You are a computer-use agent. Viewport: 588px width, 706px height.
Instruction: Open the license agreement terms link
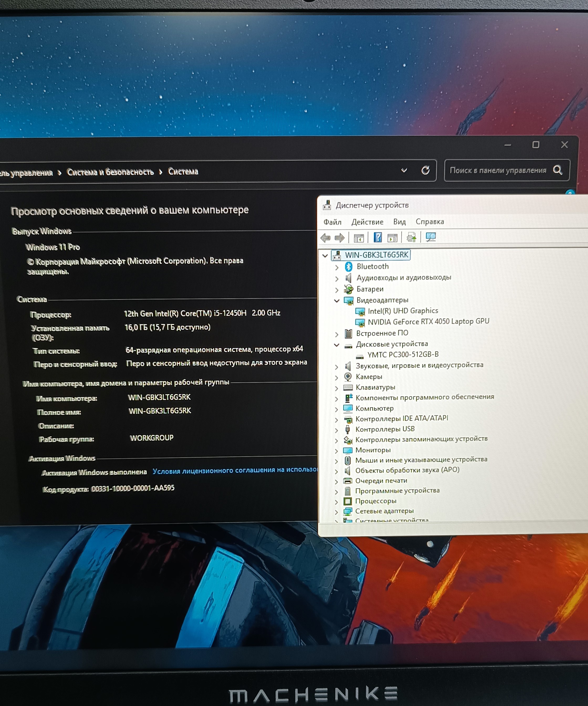click(x=235, y=470)
